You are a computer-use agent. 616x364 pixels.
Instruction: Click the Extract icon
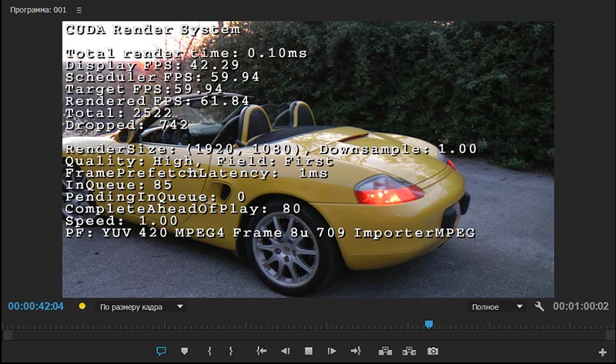(409, 351)
